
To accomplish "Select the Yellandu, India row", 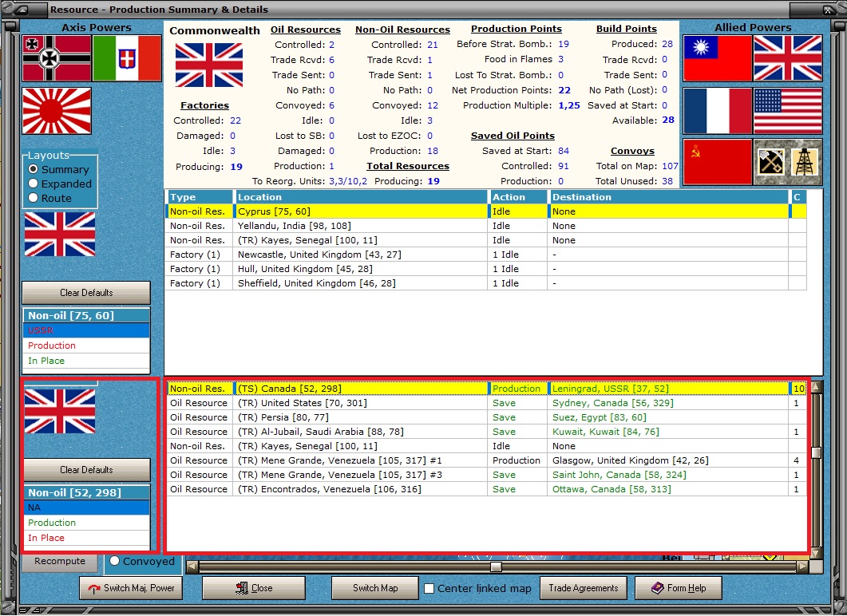I will tap(486, 226).
